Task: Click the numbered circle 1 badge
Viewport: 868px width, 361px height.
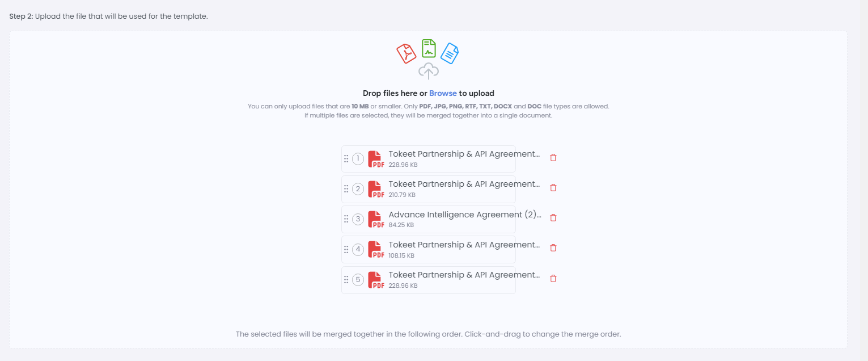Action: [358, 159]
